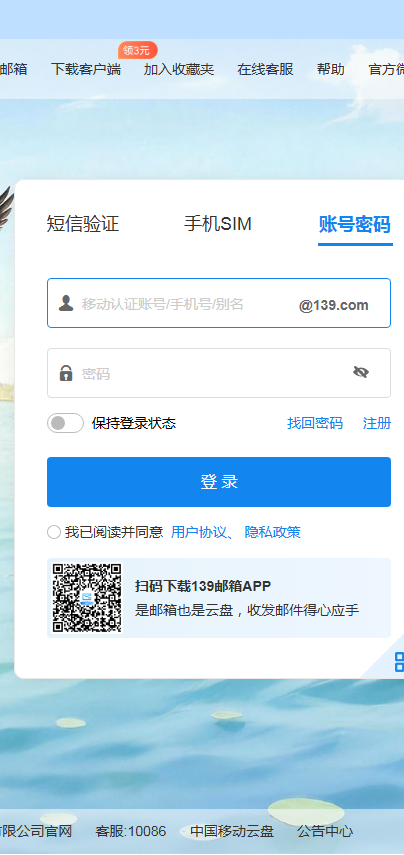Check the 我已阅读并同意 agreement radio
404x855 pixels.
pos(53,532)
